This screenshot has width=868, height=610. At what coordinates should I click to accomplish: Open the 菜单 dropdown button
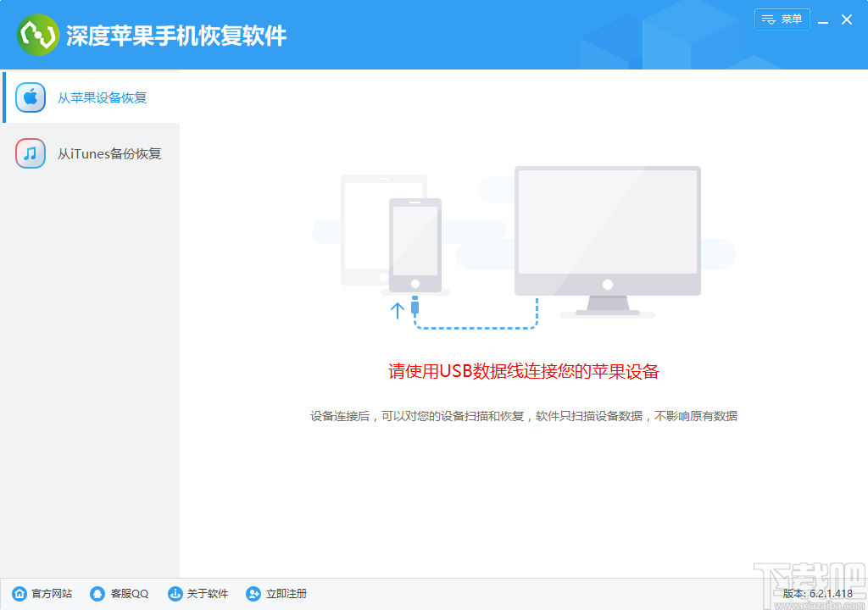point(782,19)
